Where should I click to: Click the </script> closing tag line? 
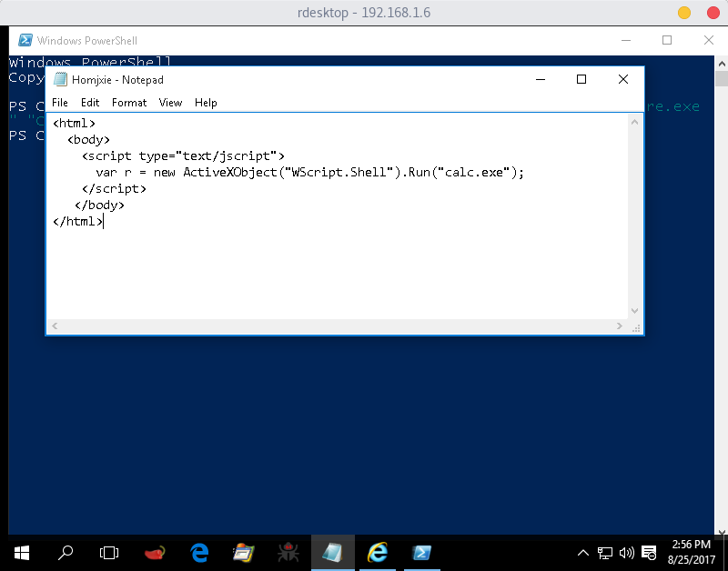point(114,189)
